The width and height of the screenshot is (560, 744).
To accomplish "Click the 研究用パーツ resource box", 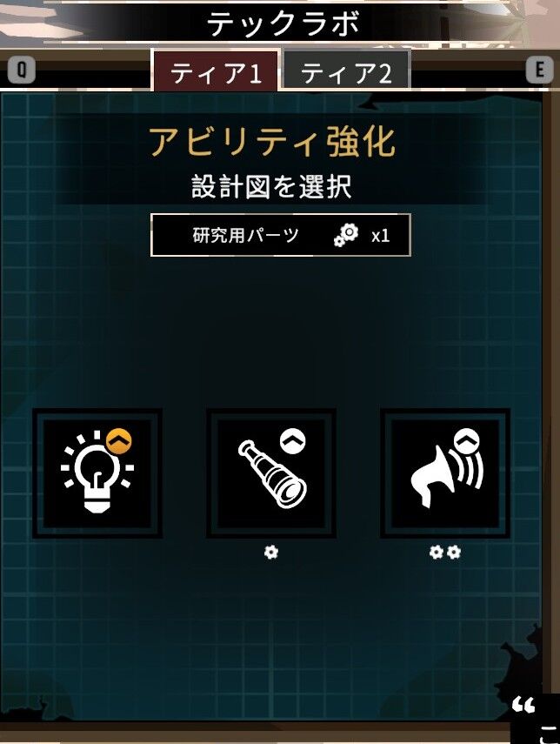I will 281,235.
